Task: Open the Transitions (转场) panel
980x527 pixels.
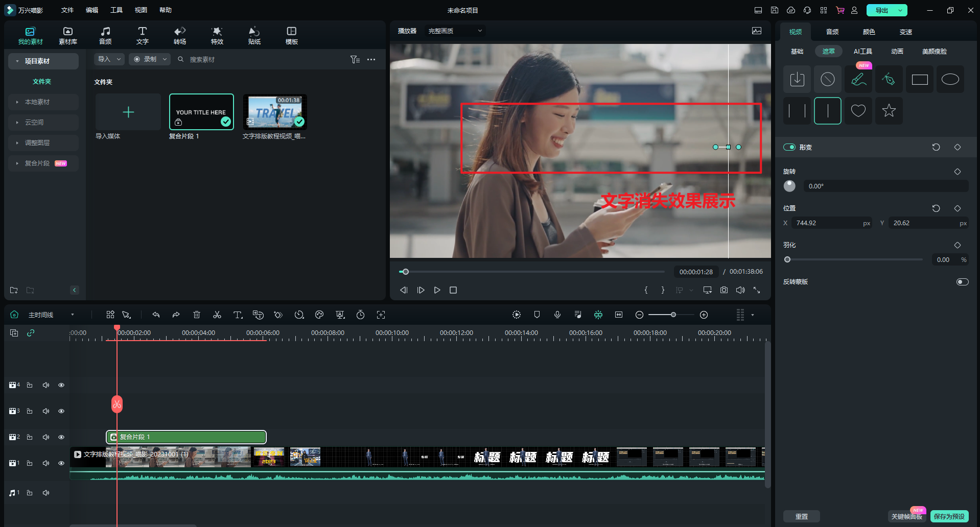Action: [180, 35]
